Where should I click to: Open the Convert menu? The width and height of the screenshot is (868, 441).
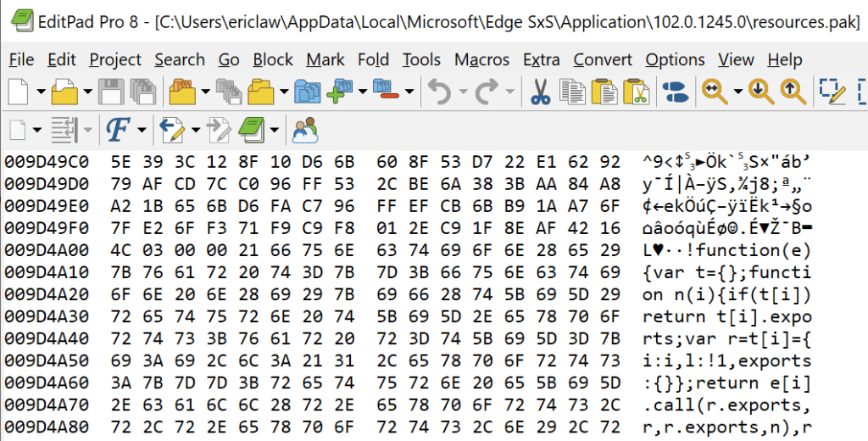(x=603, y=59)
